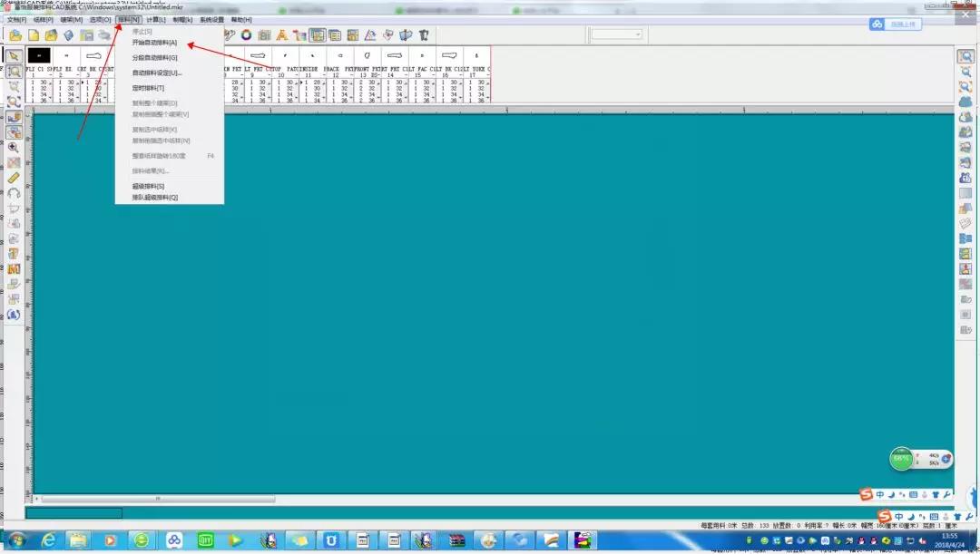Click the top zoom window icon in right toolbar

click(x=965, y=56)
